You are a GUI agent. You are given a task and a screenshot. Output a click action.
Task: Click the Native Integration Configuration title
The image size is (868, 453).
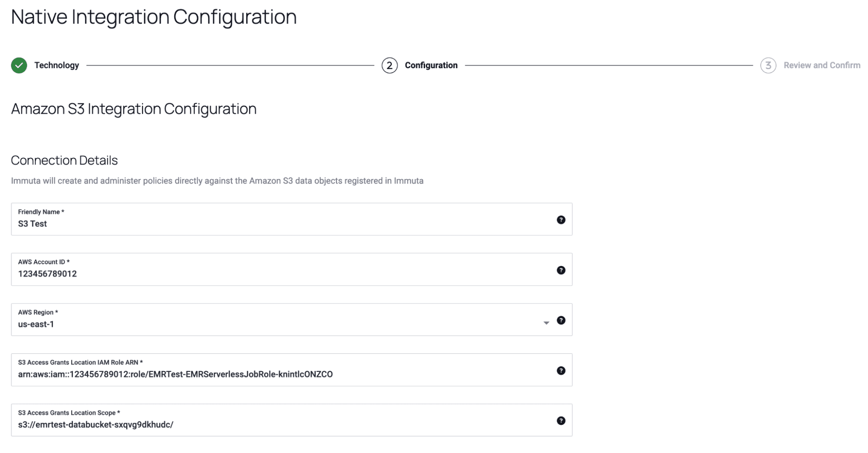(x=154, y=17)
